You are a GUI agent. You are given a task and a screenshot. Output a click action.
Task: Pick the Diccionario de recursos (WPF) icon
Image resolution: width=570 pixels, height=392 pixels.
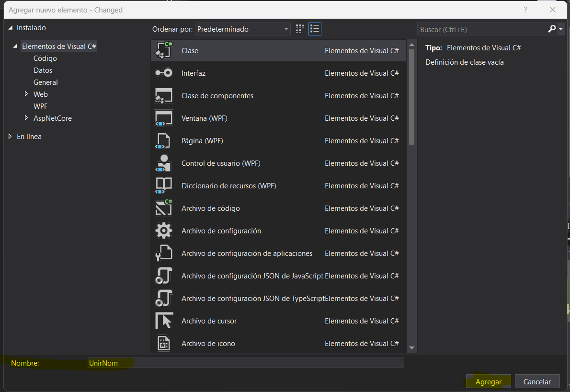(164, 186)
